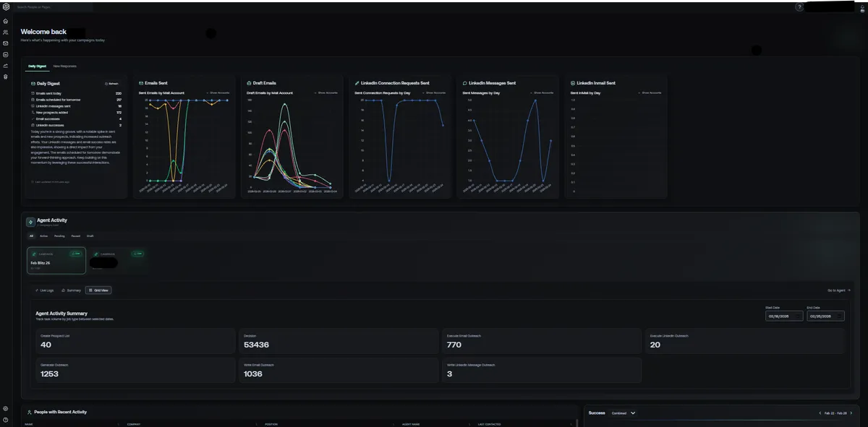Sort by the LAST CONTACTED column header
The height and width of the screenshot is (427, 868).
[490, 424]
